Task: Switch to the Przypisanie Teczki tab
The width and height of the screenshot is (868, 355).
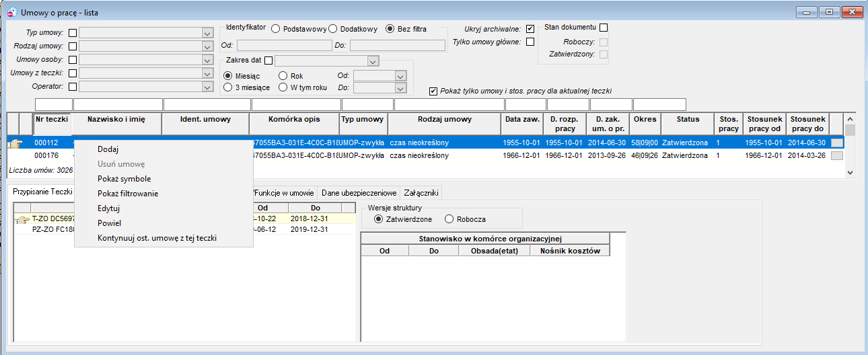Action: pyautogui.click(x=42, y=192)
